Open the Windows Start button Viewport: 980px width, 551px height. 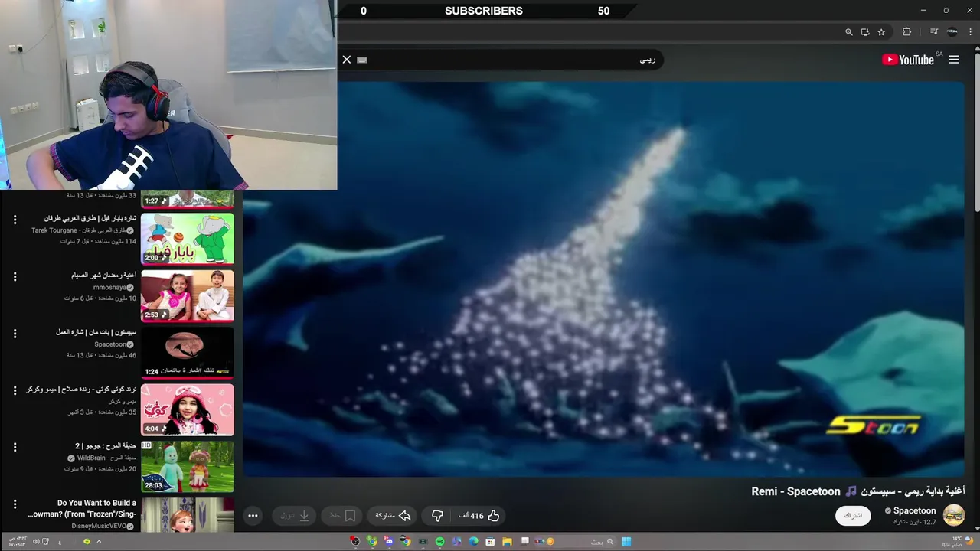point(626,542)
